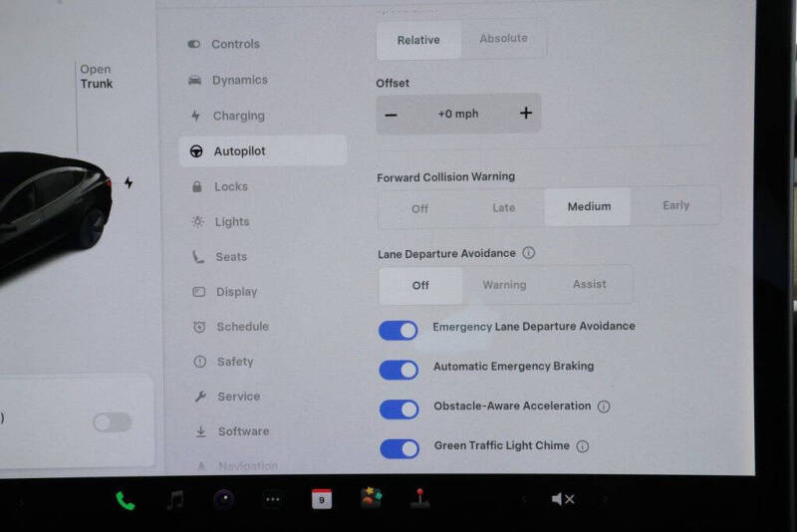
Task: Click the Dynamics car icon in sidebar
Action: pyautogui.click(x=194, y=81)
